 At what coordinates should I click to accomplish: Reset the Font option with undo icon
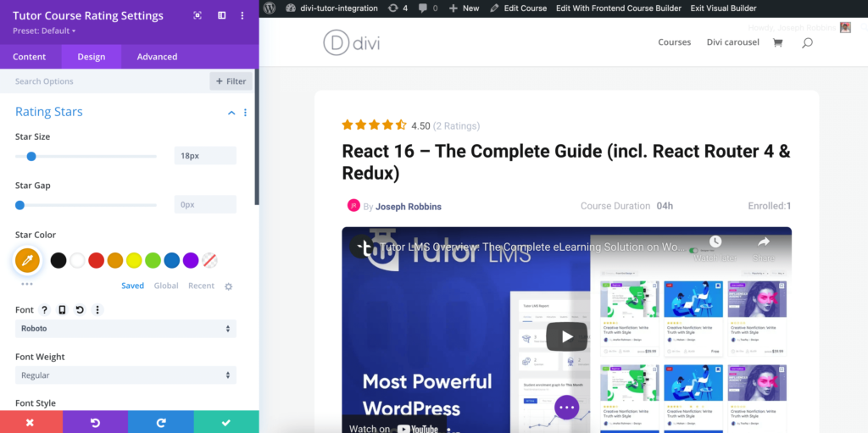click(x=80, y=309)
